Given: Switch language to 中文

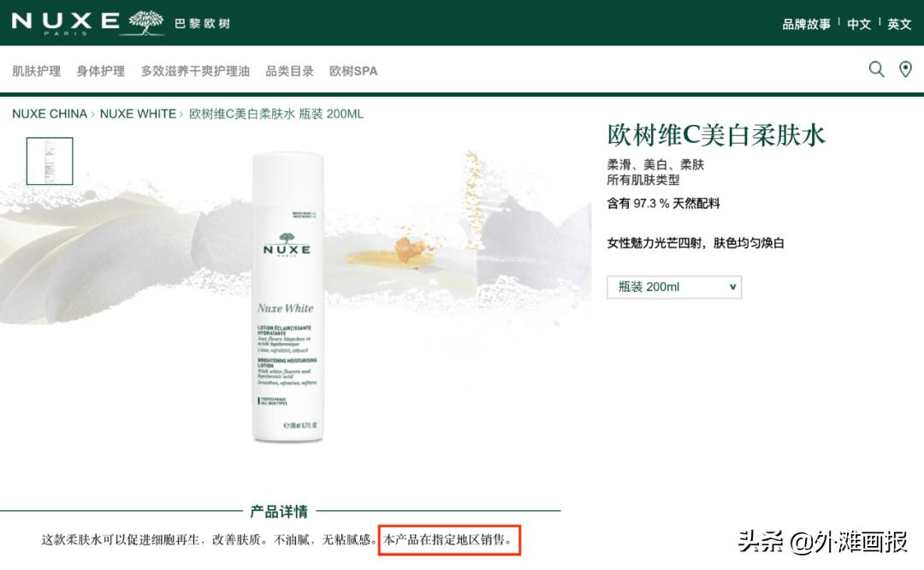Looking at the screenshot, I should pos(859,24).
